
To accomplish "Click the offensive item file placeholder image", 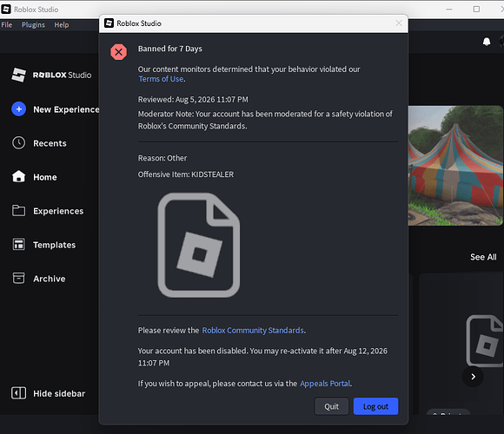I will (199, 245).
